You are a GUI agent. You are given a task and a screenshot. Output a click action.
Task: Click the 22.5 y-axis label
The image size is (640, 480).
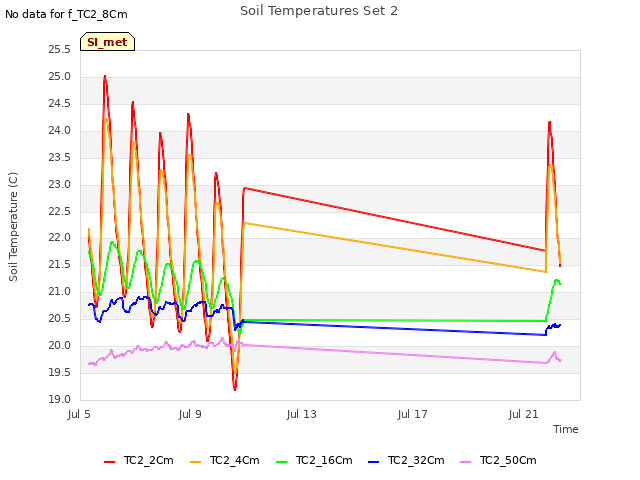click(x=60, y=211)
